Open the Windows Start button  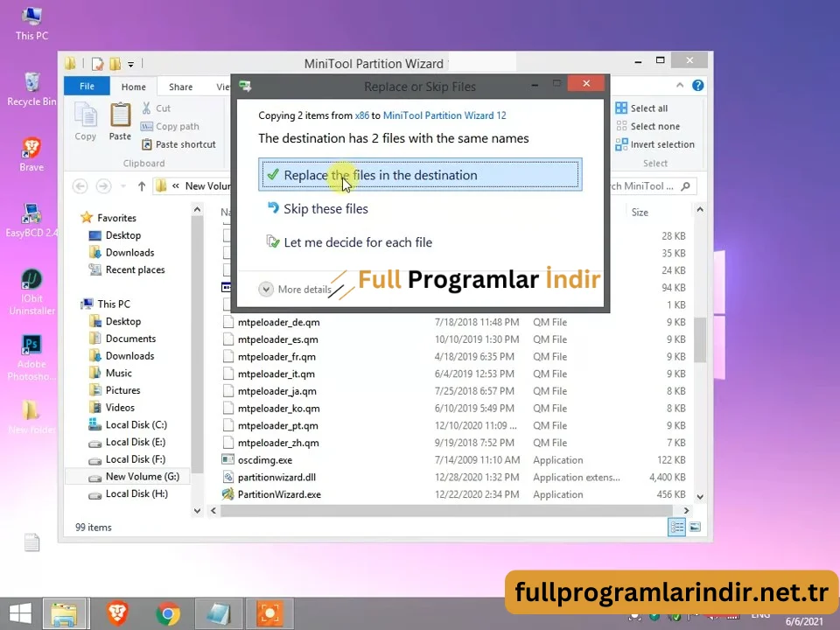[20, 613]
